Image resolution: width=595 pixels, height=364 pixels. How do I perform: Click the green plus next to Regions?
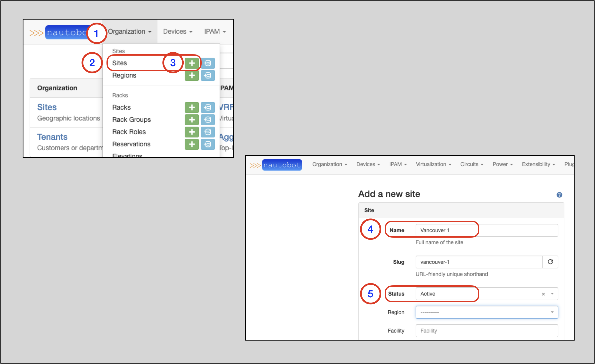pyautogui.click(x=192, y=75)
